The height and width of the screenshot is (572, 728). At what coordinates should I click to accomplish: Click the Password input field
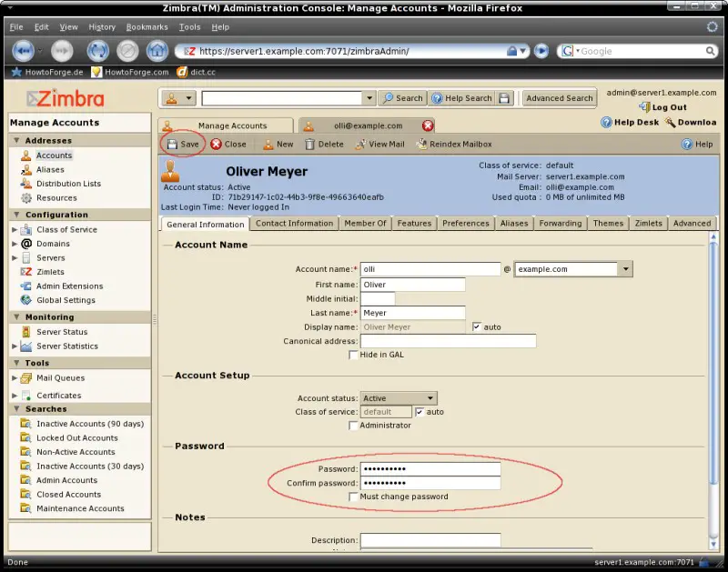pyautogui.click(x=430, y=469)
